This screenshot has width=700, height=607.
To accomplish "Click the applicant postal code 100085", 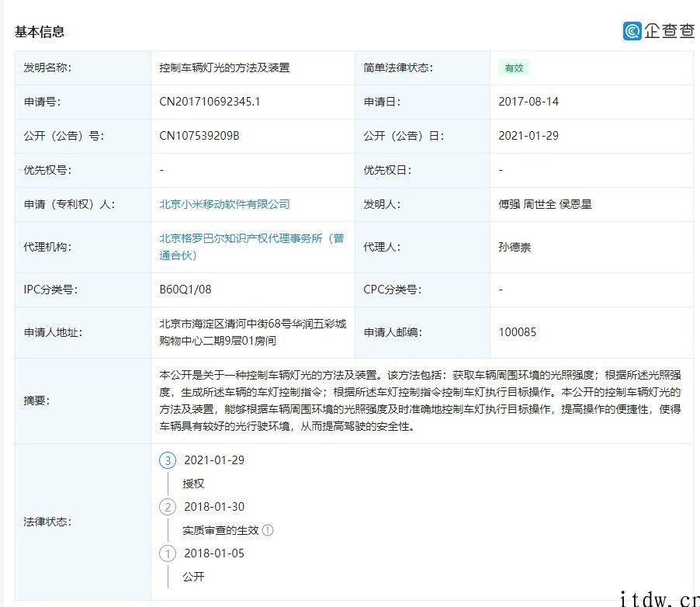I will pyautogui.click(x=518, y=332).
